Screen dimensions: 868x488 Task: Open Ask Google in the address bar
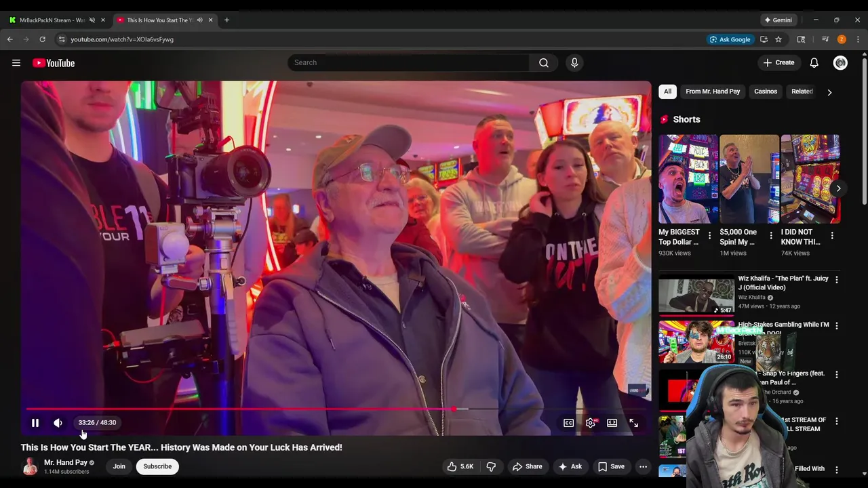(730, 39)
